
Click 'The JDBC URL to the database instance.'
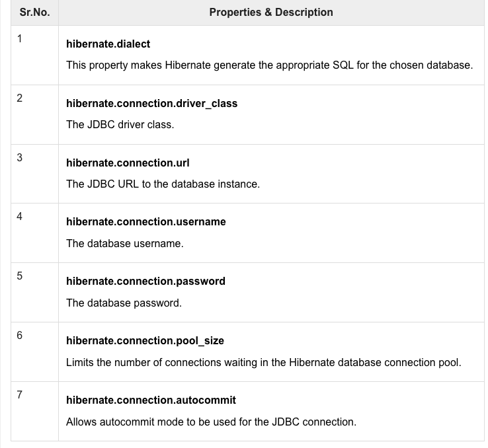pos(163,184)
